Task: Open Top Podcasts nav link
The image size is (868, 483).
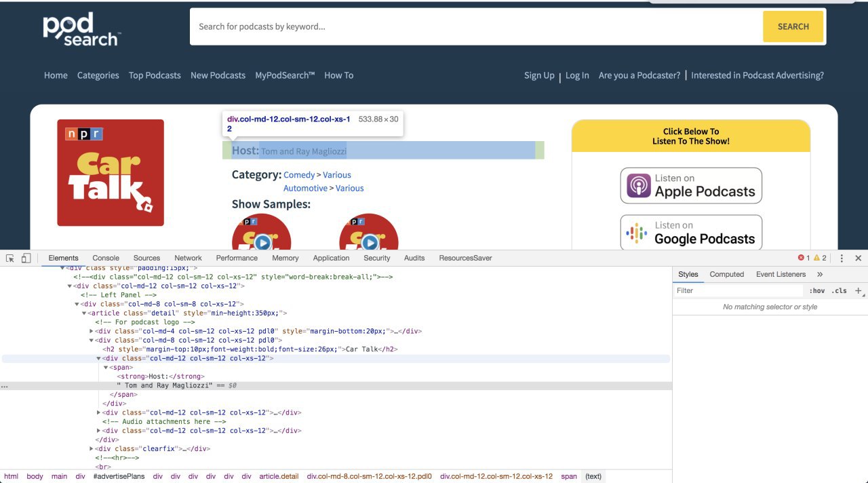Action: 155,75
